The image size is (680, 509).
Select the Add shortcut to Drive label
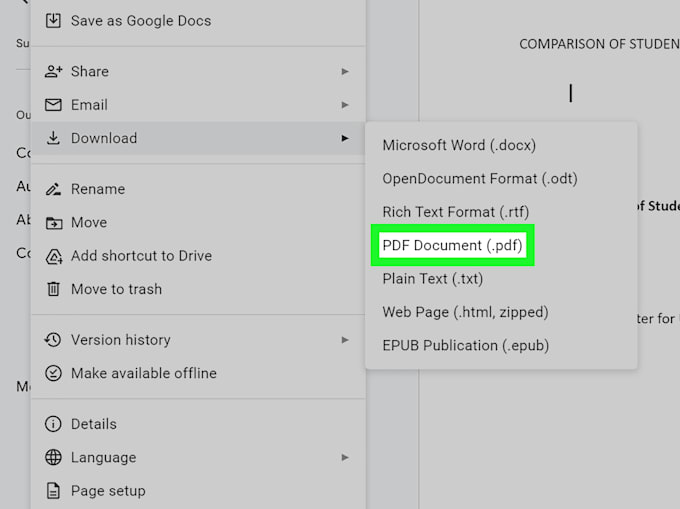tap(141, 256)
